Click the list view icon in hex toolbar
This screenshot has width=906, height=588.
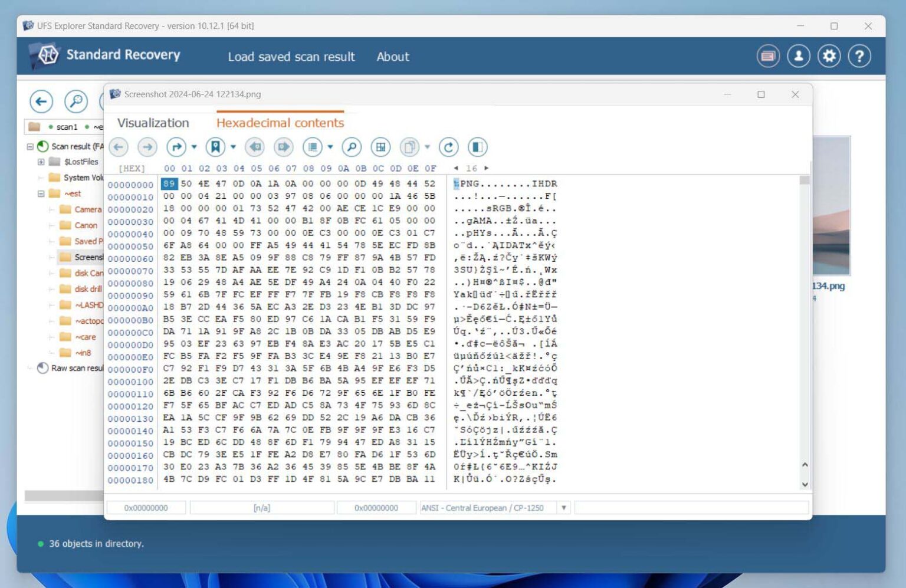tap(313, 147)
